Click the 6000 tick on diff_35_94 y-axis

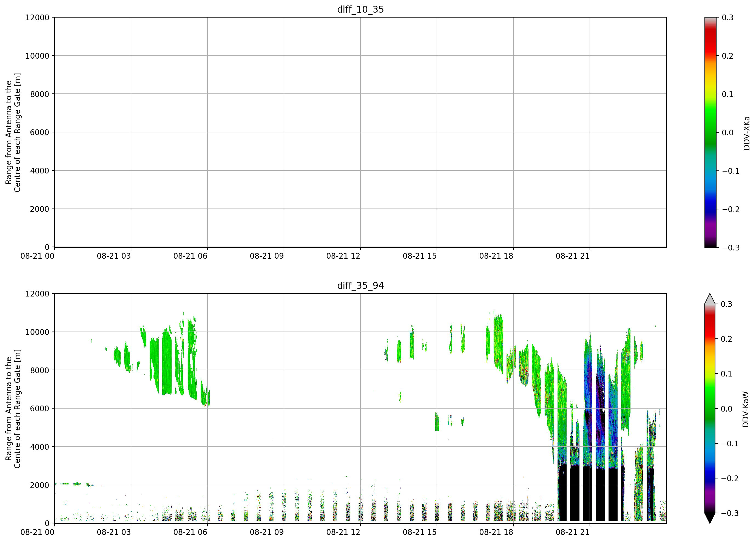coord(40,408)
